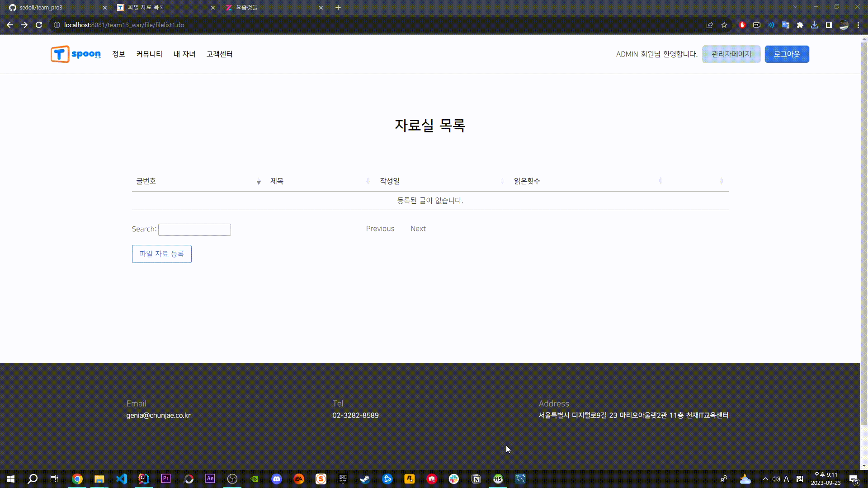Click the Search input field
Viewport: 868px width, 488px height.
(194, 230)
